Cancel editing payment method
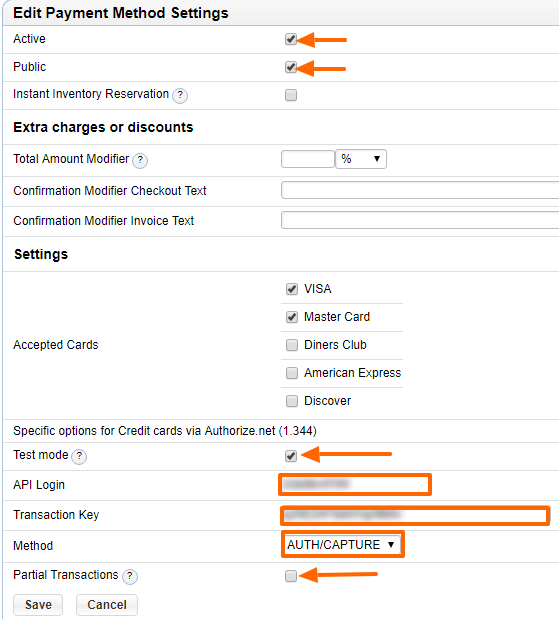Screen dimensions: 559x619 pyautogui.click(x=107, y=605)
